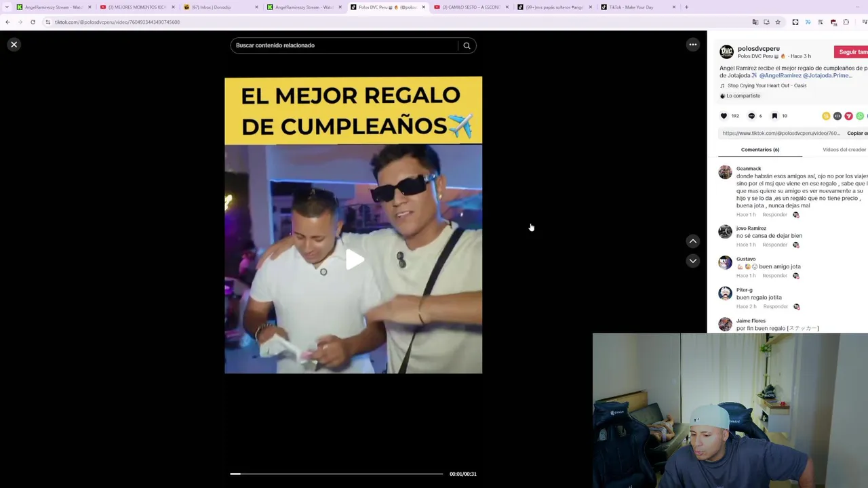Bookmark page with the star icon

[x=778, y=22]
